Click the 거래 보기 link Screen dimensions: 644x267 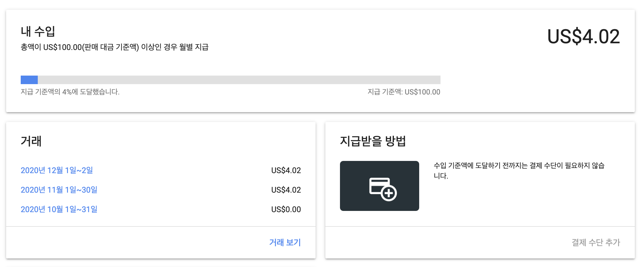click(285, 243)
